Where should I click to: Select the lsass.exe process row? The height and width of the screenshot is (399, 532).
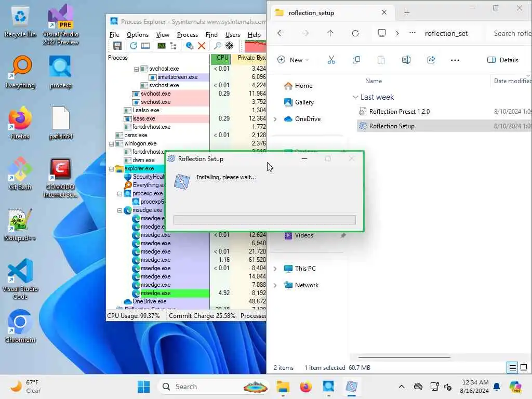(x=186, y=118)
